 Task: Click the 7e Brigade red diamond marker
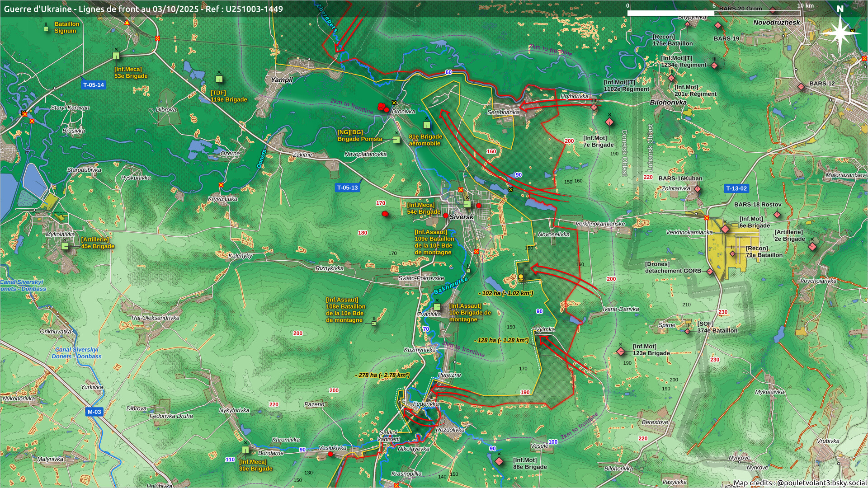coord(609,122)
